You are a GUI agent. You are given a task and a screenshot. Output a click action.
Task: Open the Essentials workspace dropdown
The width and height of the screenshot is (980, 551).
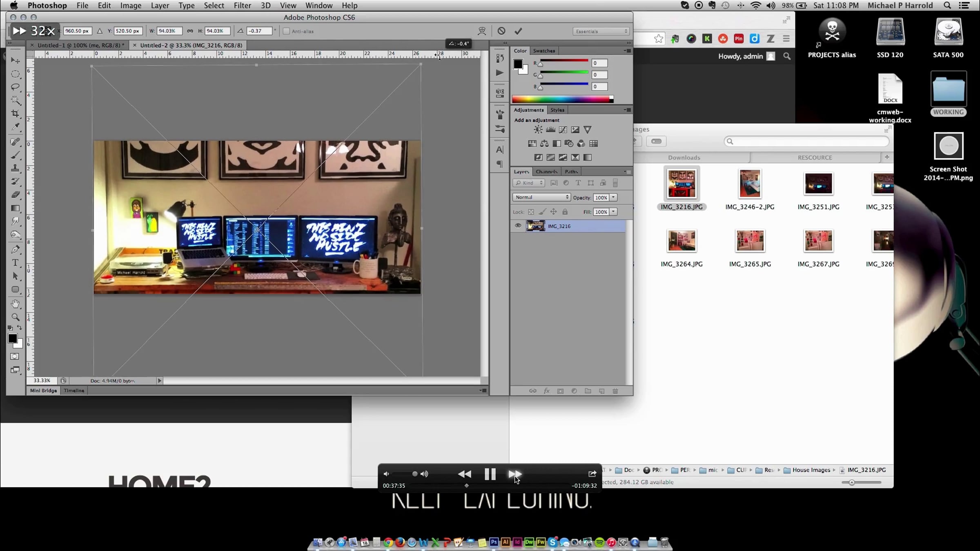click(x=601, y=31)
